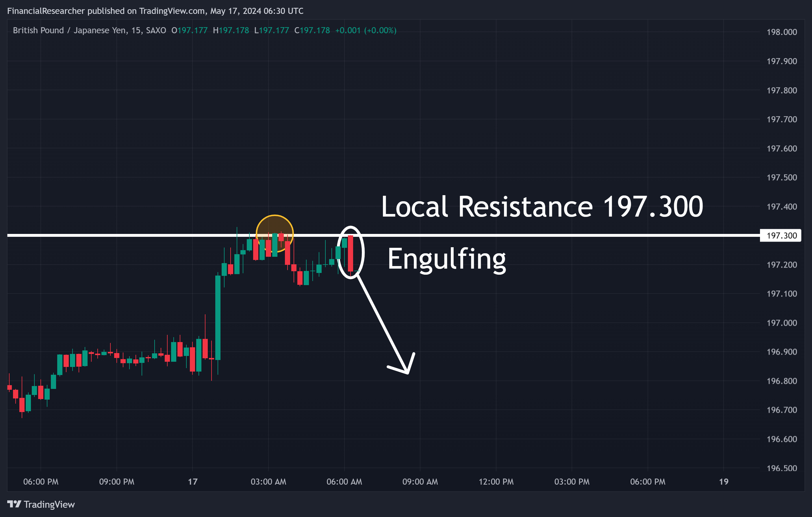Viewport: 812px width, 517px height.
Task: Click the British Pound / Japanese Yen title
Action: pyautogui.click(x=89, y=30)
